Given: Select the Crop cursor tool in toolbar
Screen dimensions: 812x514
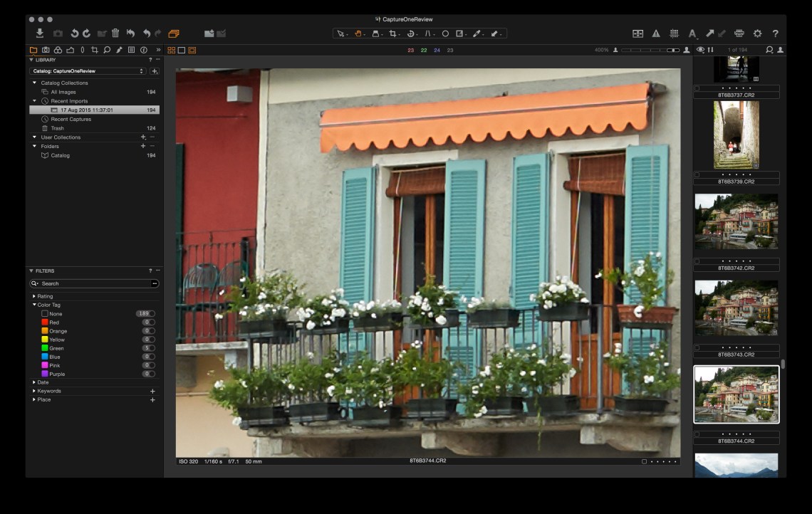Looking at the screenshot, I should tap(392, 33).
